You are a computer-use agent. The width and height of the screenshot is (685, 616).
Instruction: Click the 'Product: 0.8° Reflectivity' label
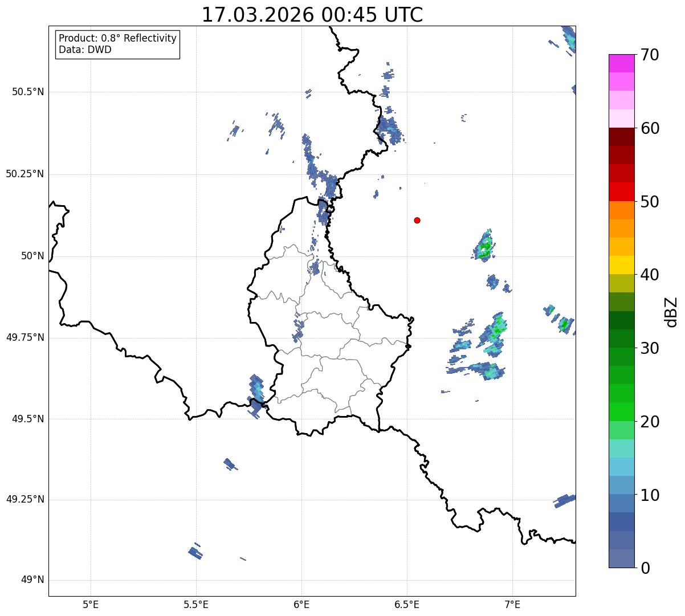[x=118, y=38]
